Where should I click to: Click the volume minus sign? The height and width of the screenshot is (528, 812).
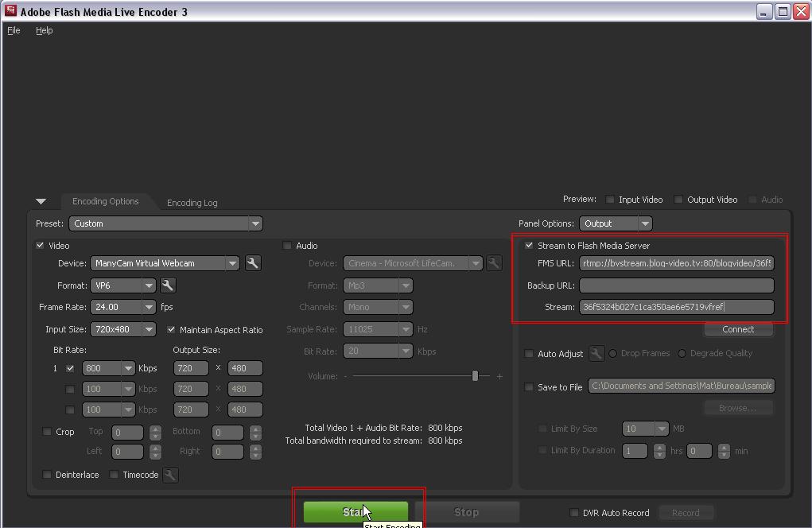pos(345,376)
